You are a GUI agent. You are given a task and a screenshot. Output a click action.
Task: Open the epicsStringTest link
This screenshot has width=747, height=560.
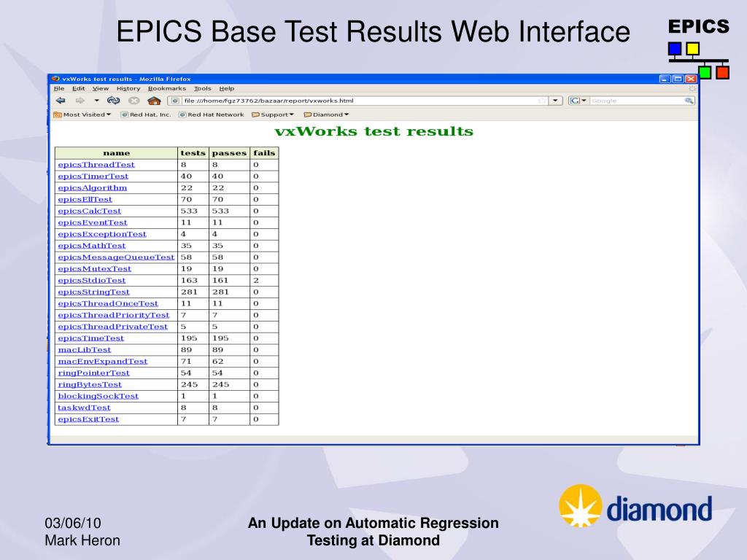tap(94, 292)
